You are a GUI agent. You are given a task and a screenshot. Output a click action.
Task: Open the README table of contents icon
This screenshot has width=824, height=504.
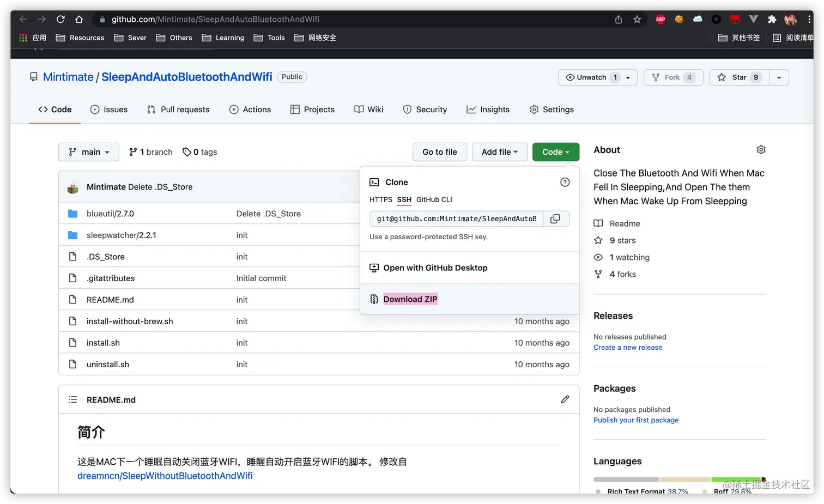[x=72, y=399]
